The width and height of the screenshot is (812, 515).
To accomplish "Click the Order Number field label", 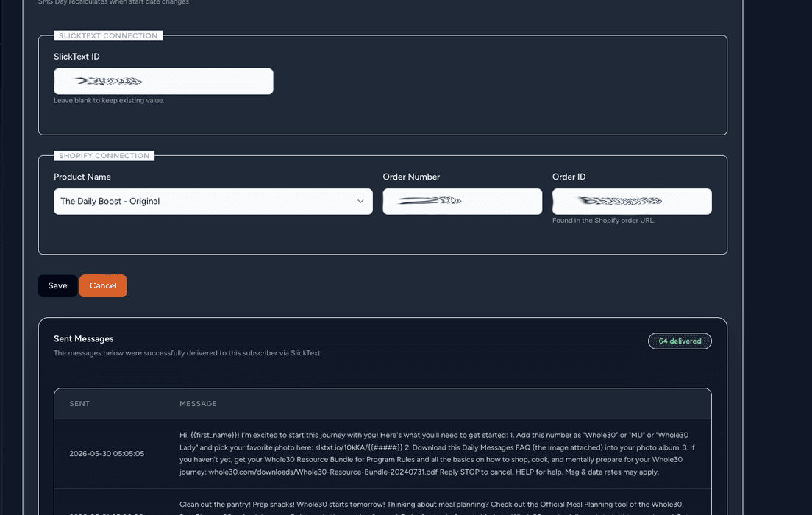I will point(411,177).
